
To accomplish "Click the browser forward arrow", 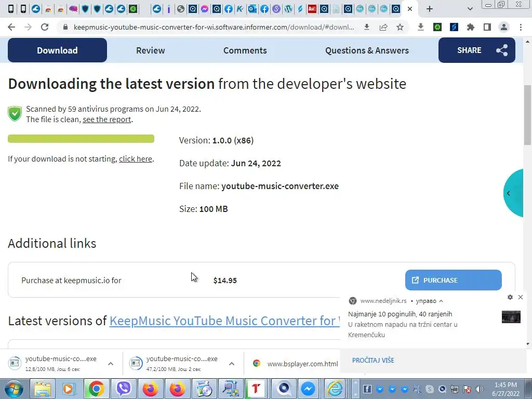I will pyautogui.click(x=28, y=27).
